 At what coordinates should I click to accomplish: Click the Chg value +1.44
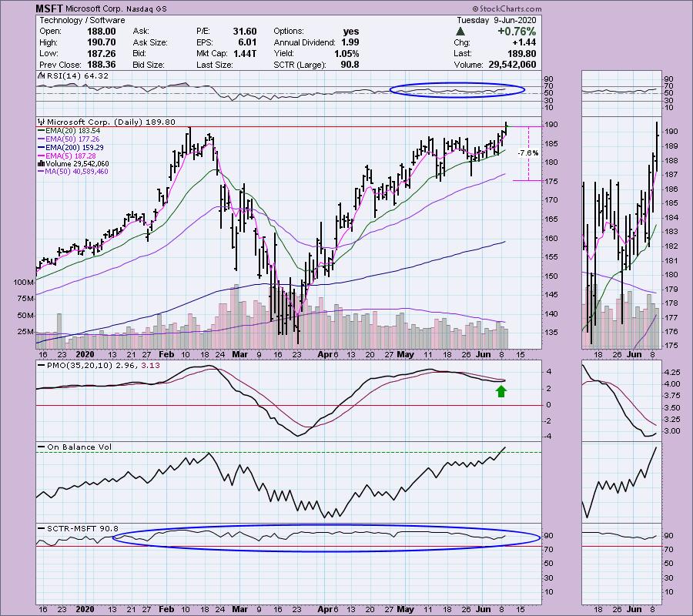pos(524,42)
